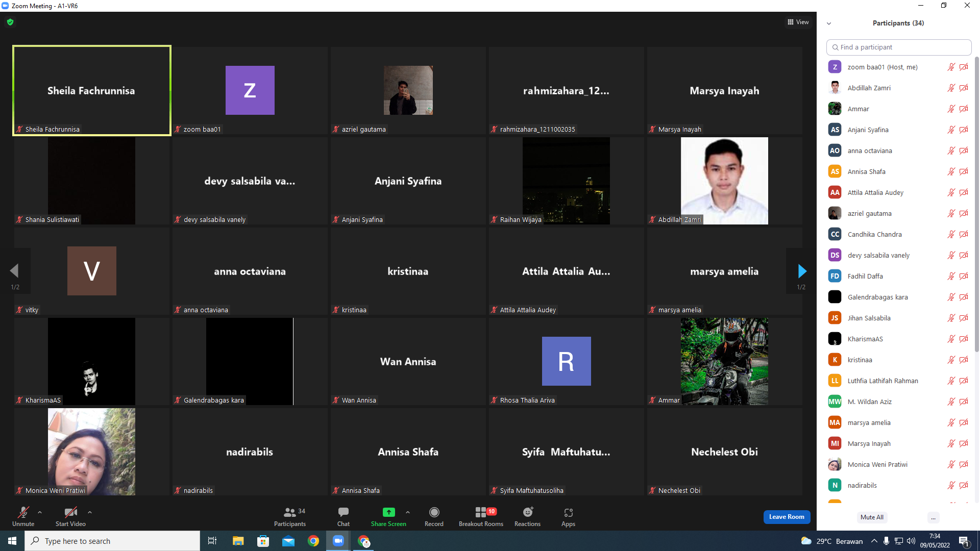Viewport: 980px width, 551px height.
Task: Select nadirabils in participant list
Action: pos(898,485)
